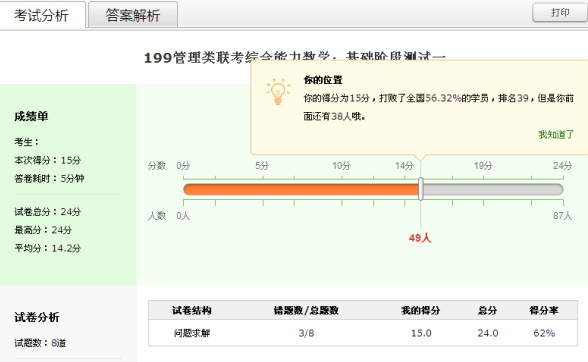Click the 3/8 table cell
This screenshot has width=588, height=362.
pos(306,333)
